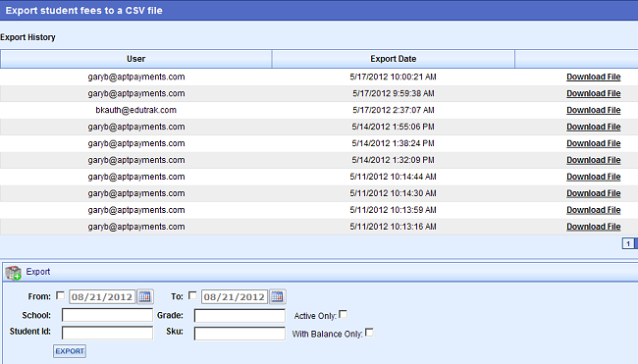Click the Export panel icon with green plus
The image size is (638, 364).
click(13, 273)
